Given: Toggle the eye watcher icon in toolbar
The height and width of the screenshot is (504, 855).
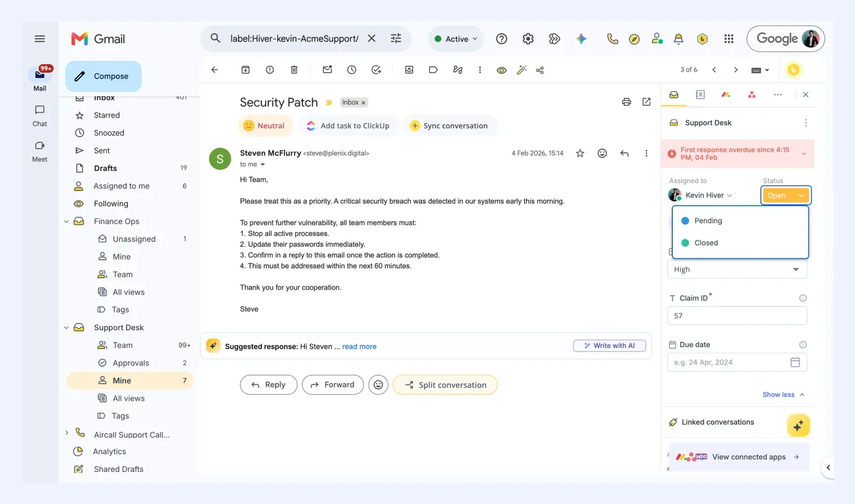Looking at the screenshot, I should coord(501,70).
